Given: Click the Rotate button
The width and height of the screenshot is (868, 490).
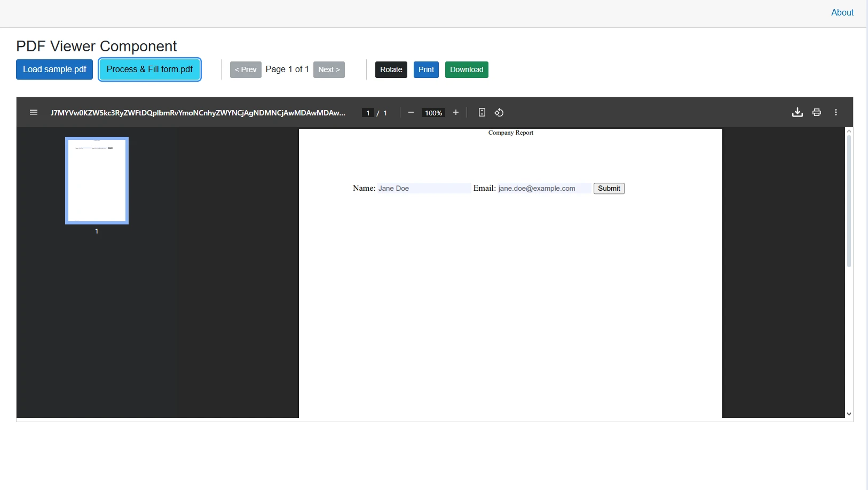Looking at the screenshot, I should (391, 69).
